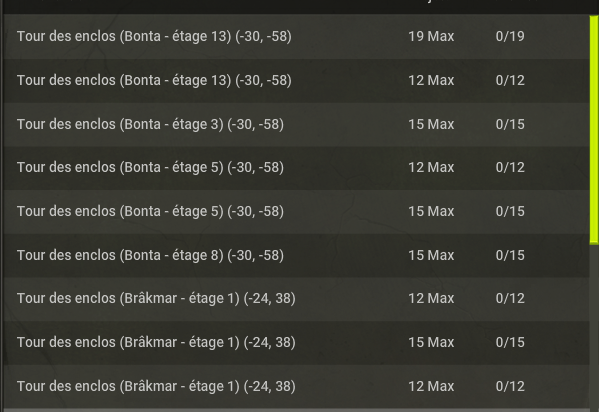Click the 15 Max value on Bonta étage 3 row
Viewport: 599px width, 412px height.
coord(431,124)
